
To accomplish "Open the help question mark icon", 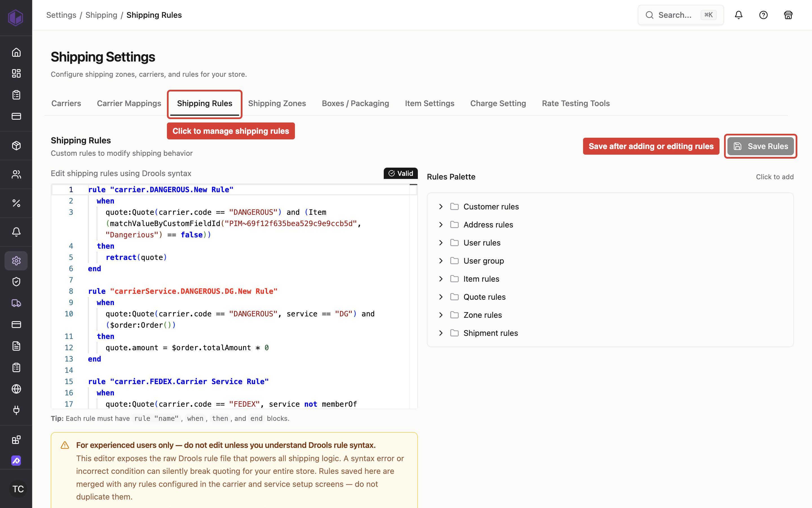I will [x=763, y=15].
